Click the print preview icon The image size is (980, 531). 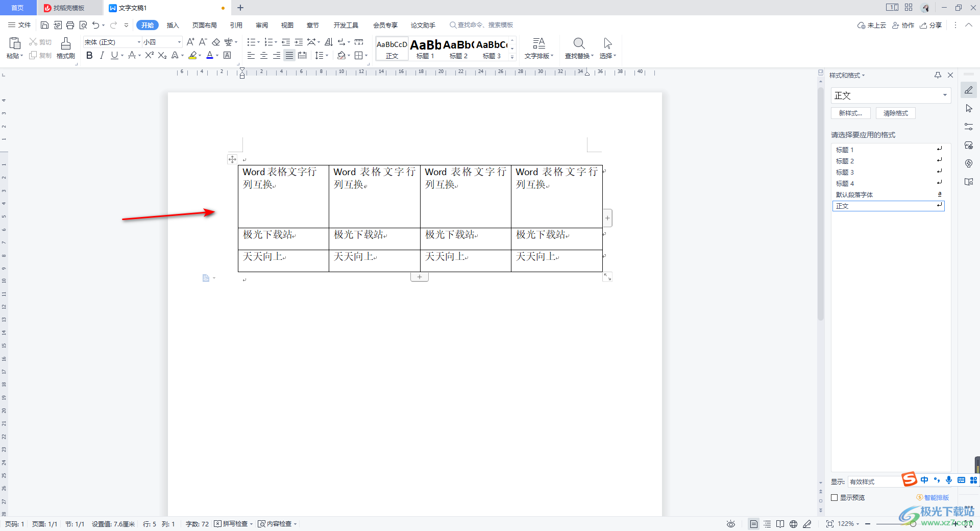[83, 25]
